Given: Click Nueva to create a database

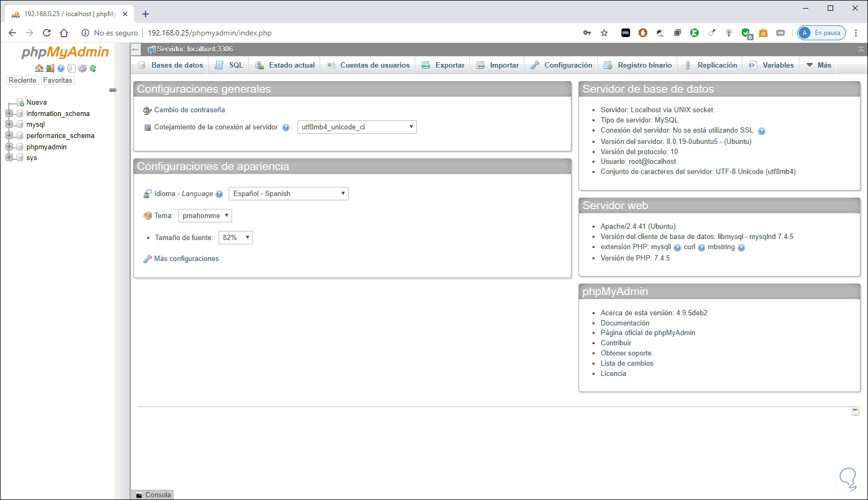Looking at the screenshot, I should (x=37, y=102).
